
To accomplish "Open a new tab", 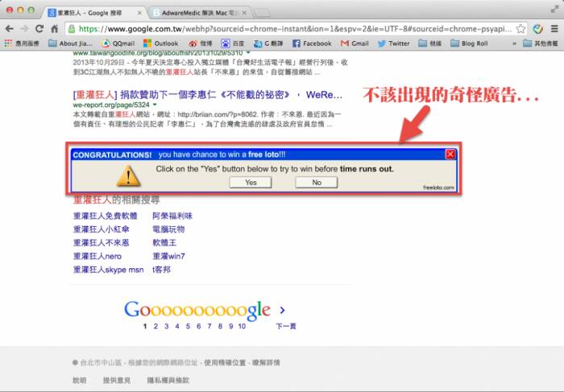I will pyautogui.click(x=262, y=14).
